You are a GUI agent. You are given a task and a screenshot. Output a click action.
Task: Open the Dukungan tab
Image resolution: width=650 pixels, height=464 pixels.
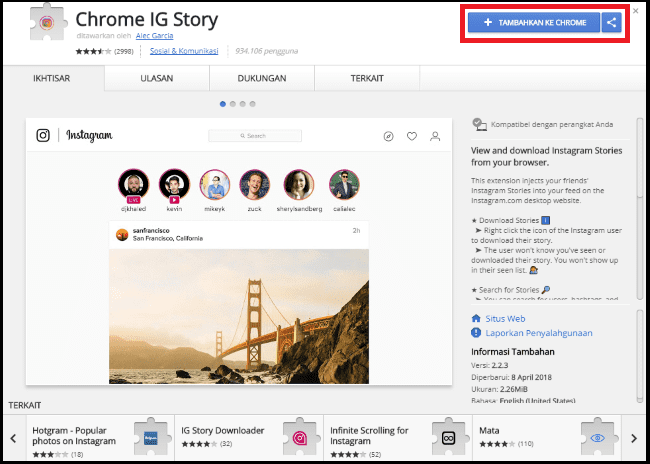coord(262,78)
